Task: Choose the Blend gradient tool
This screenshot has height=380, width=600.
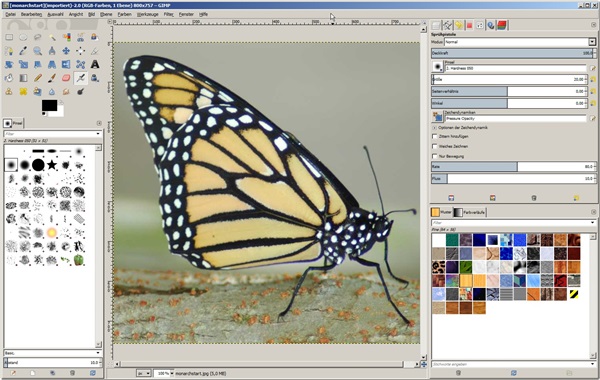Action: click(x=23, y=78)
